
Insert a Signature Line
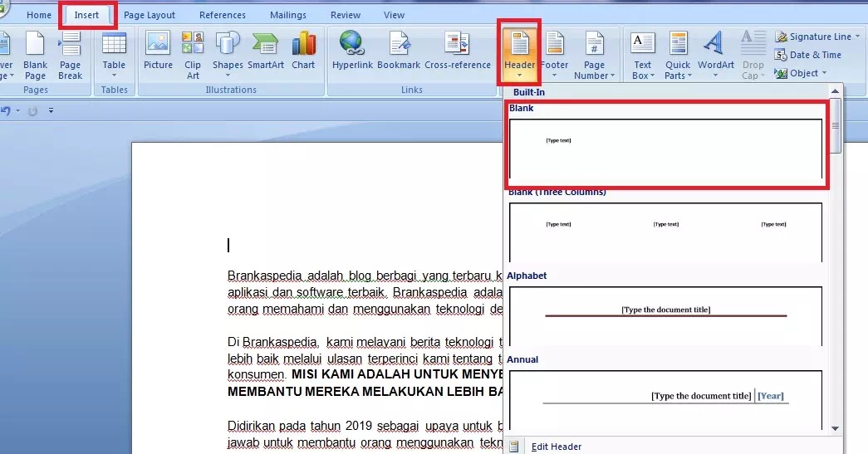pos(817,37)
